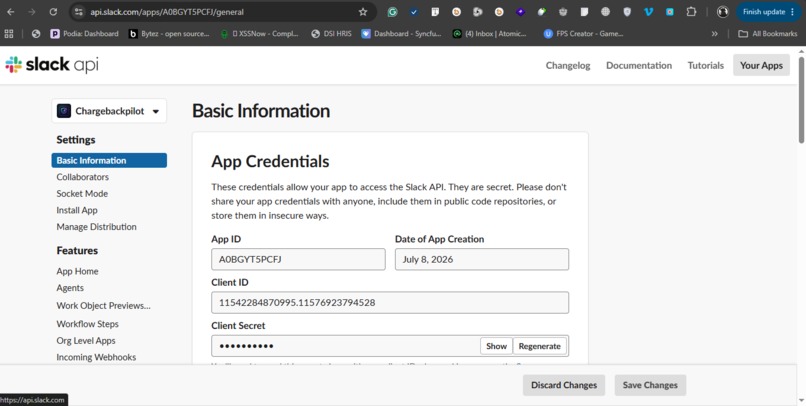The height and width of the screenshot is (406, 806).
Task: Go forward with the browser arrow
Action: click(32, 12)
